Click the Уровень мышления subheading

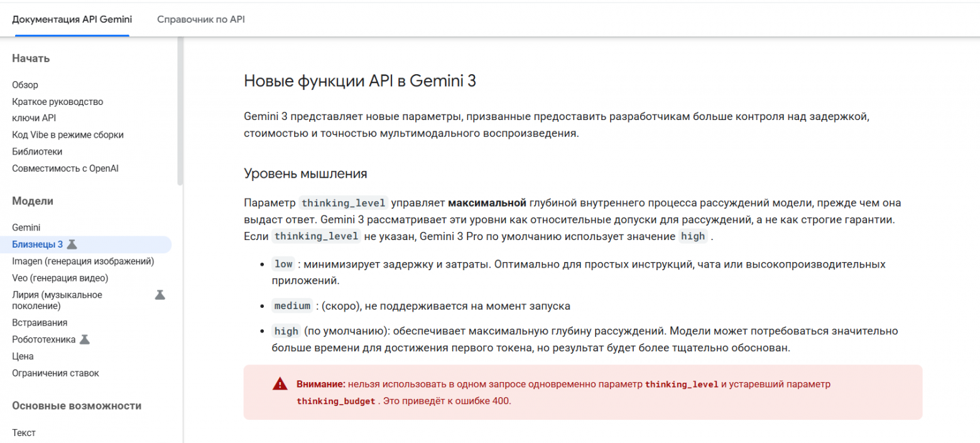(x=305, y=173)
